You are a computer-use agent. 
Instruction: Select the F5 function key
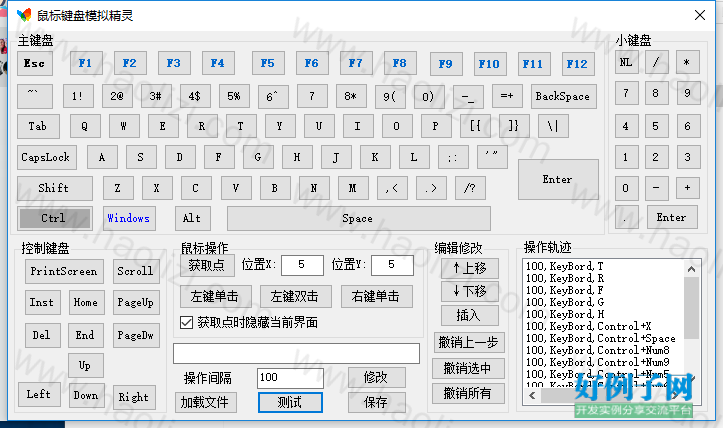268,63
